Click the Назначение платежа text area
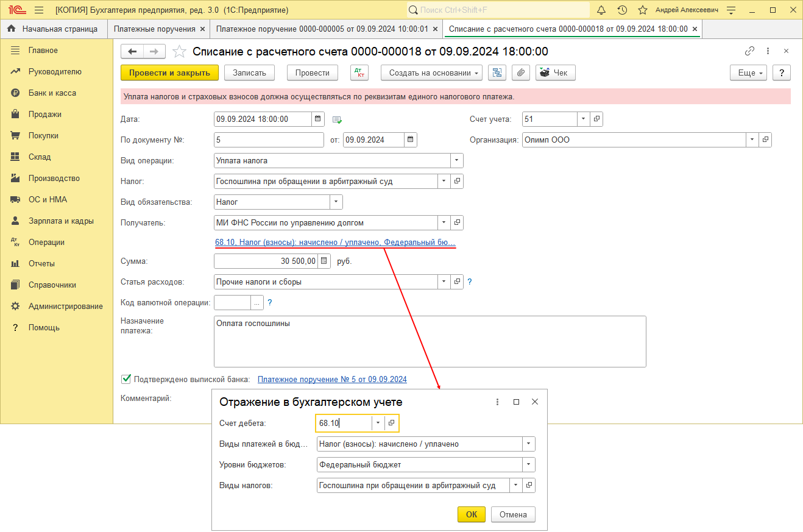 coord(430,341)
